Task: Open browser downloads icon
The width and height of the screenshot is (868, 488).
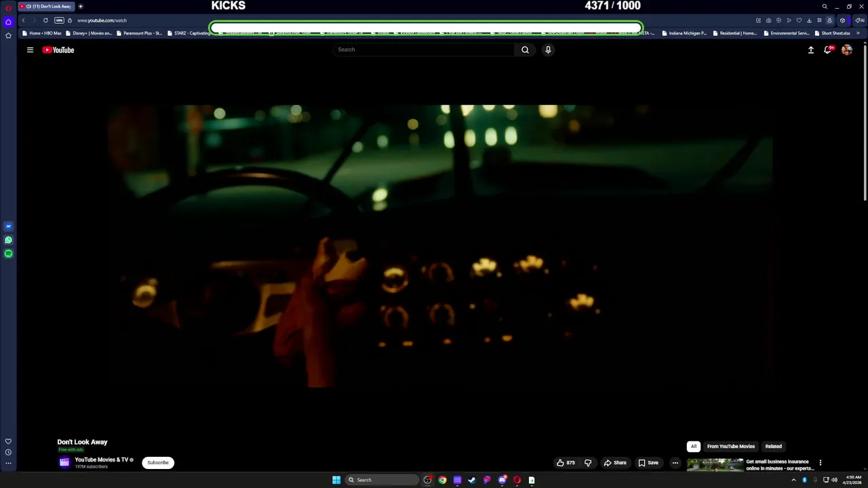Action: pos(809,20)
